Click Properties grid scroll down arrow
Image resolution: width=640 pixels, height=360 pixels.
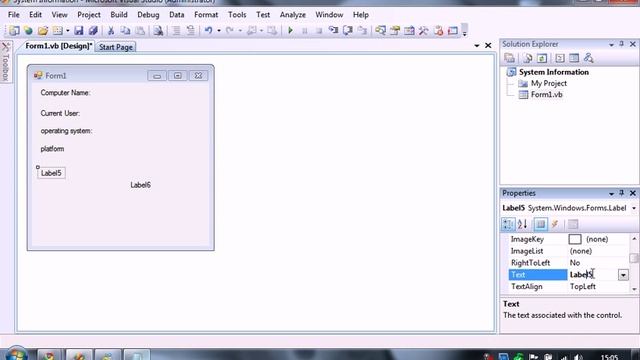(x=634, y=289)
